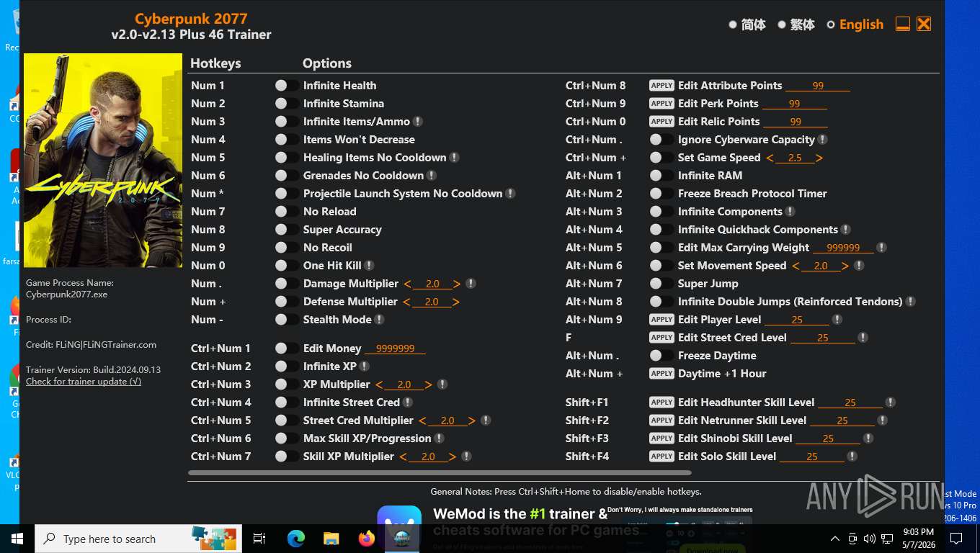This screenshot has width=980, height=553.
Task: Decrease Defense Multiplier with left arrow
Action: [x=407, y=302]
